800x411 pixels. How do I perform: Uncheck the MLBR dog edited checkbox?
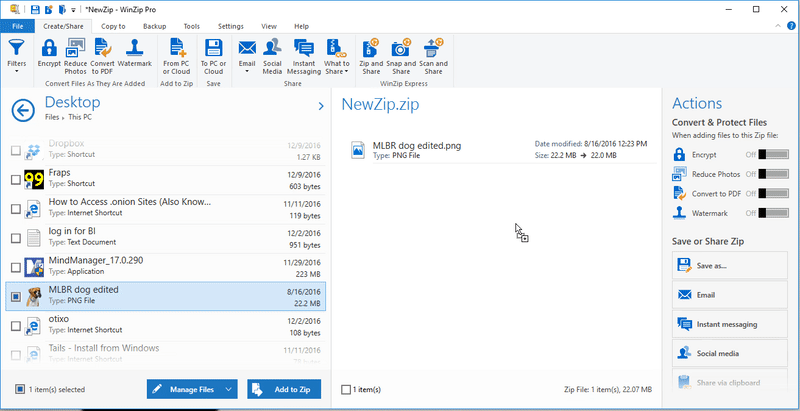pos(16,297)
